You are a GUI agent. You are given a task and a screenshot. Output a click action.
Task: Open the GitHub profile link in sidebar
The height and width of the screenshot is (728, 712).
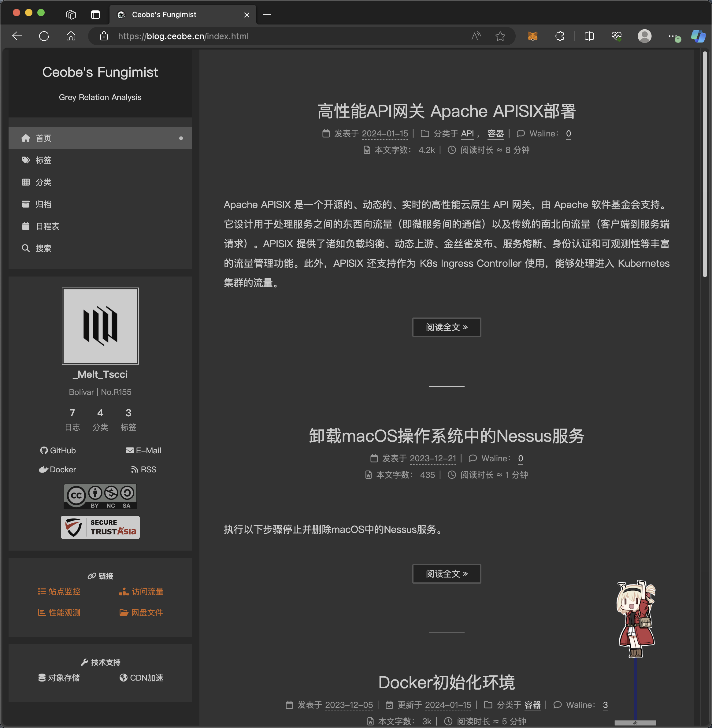pos(57,451)
